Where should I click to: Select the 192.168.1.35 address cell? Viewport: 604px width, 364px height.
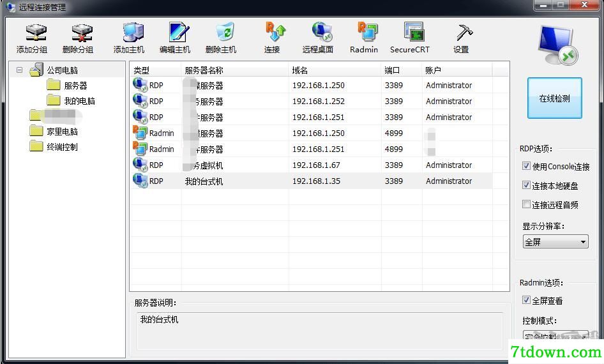click(316, 181)
